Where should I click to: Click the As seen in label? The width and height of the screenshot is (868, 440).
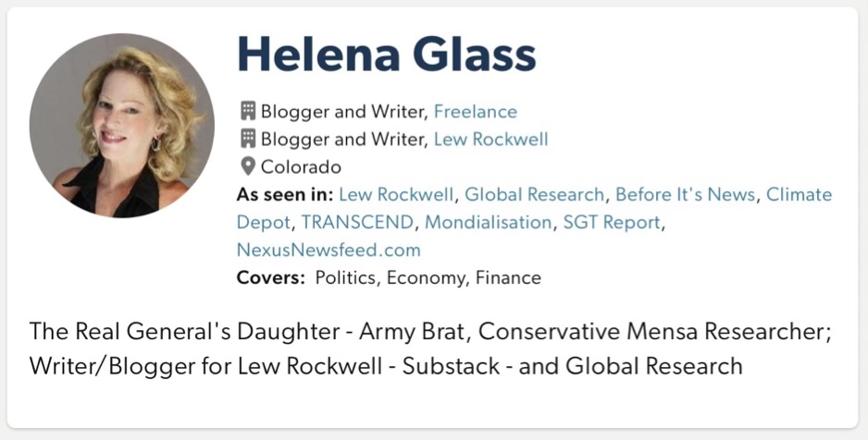(285, 195)
